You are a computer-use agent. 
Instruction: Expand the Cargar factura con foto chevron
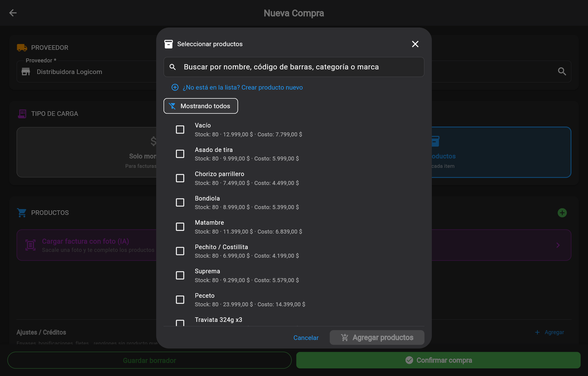[558, 245]
